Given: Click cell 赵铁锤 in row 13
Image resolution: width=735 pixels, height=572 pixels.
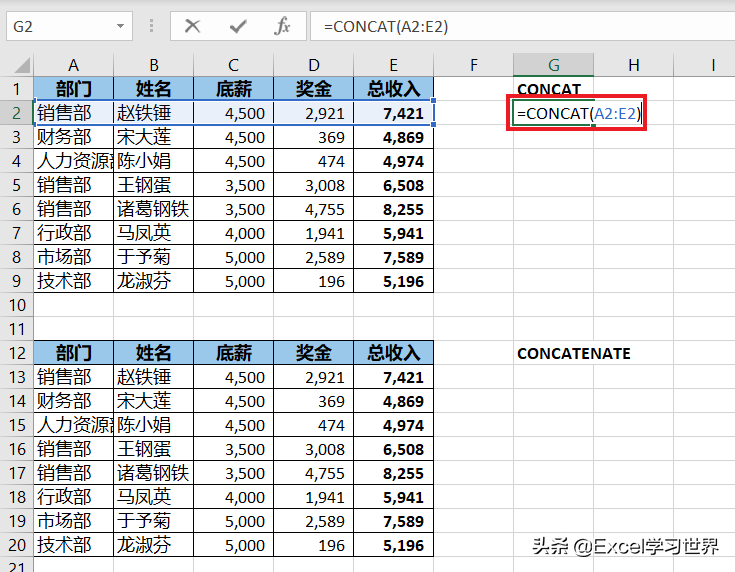Looking at the screenshot, I should (154, 377).
